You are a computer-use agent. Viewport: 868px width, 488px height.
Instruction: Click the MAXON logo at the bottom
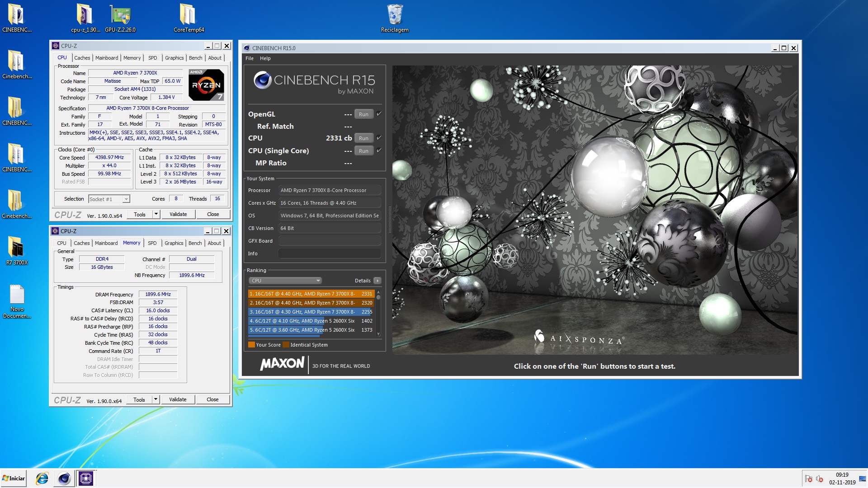[282, 364]
